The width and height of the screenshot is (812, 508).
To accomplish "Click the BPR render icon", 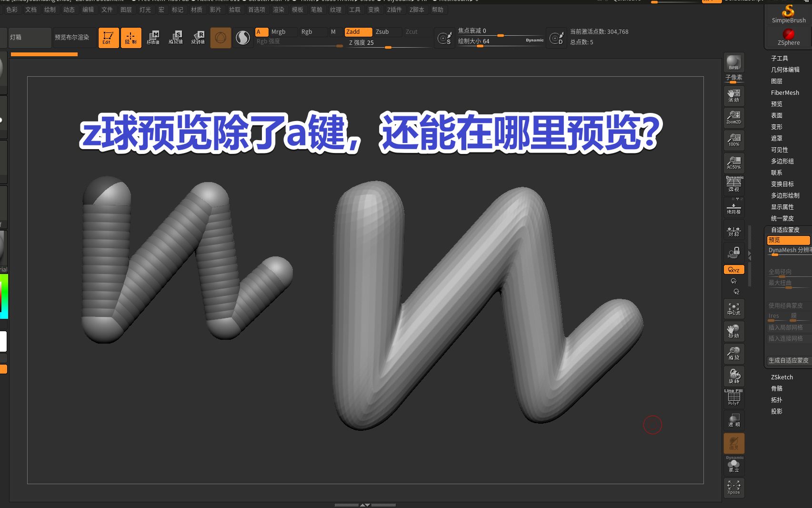I will point(733,62).
